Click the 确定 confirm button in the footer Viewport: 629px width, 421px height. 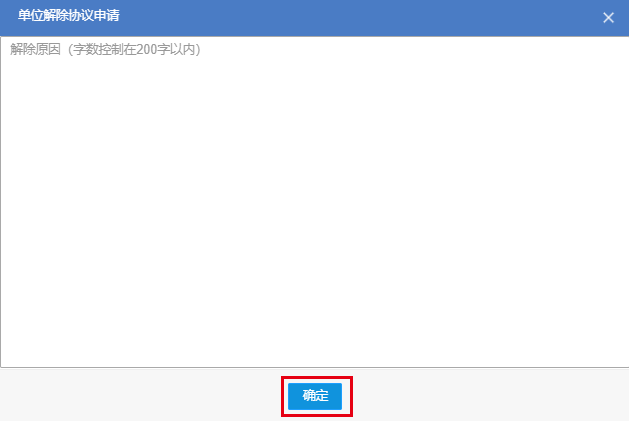tap(315, 396)
